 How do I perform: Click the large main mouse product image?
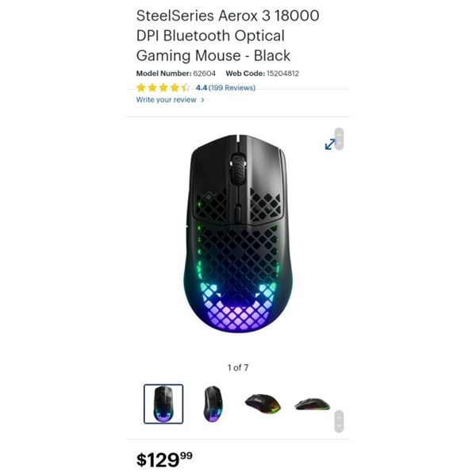[x=238, y=238]
